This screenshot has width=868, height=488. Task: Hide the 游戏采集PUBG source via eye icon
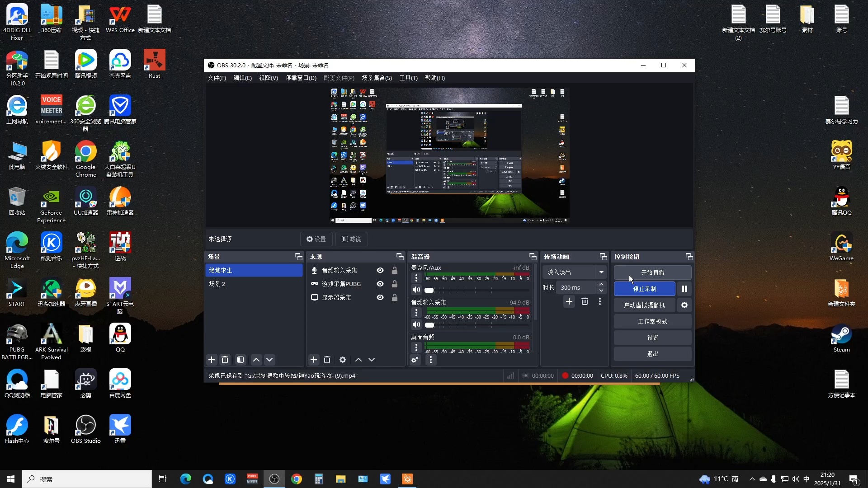(x=380, y=284)
